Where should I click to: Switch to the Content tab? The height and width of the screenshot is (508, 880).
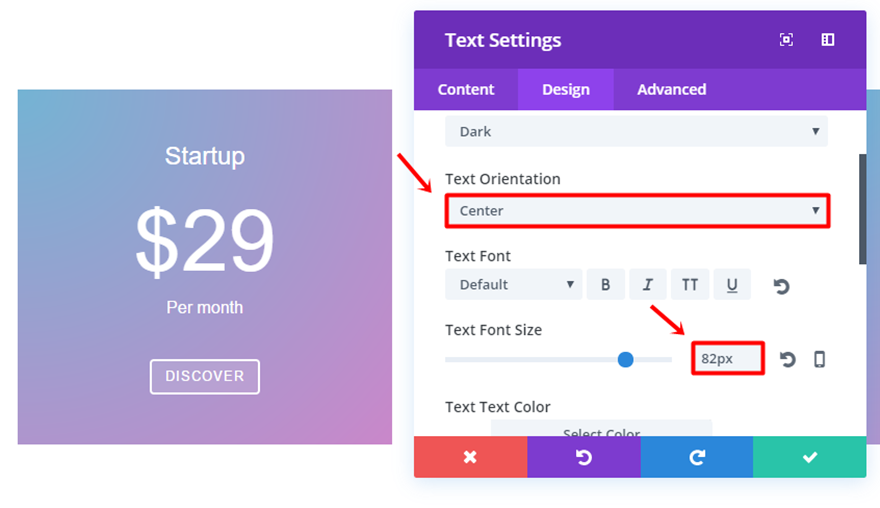click(466, 90)
